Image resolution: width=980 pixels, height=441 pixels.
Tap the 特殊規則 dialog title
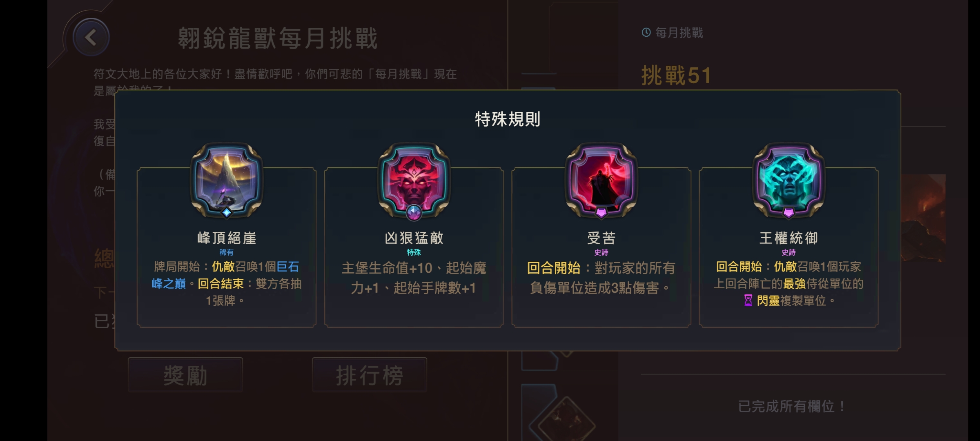coord(508,119)
